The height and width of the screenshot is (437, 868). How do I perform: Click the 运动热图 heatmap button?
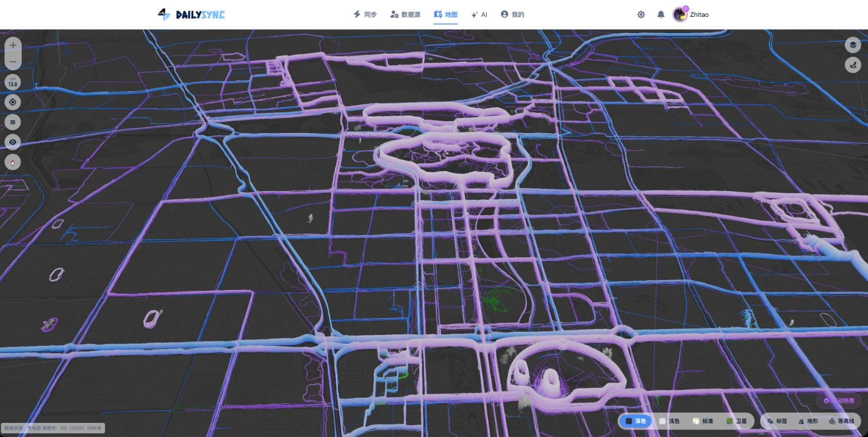(x=839, y=401)
